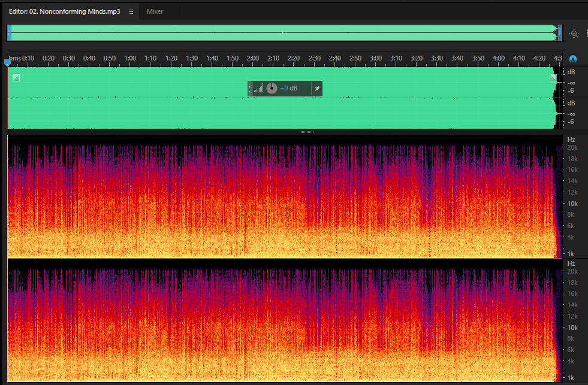Click the 2:00 mark on timeline
Image resolution: width=588 pixels, height=385 pixels.
pos(253,58)
